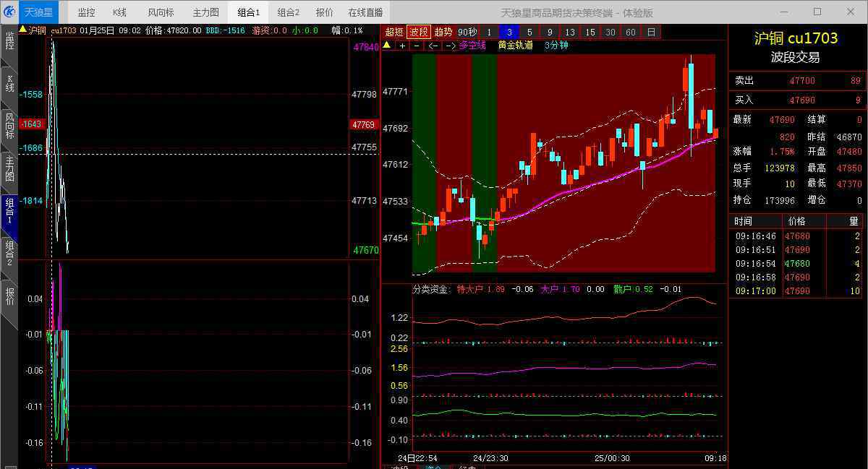Click the cu1703 code in left chart header
The width and height of the screenshot is (868, 469).
coord(63,30)
